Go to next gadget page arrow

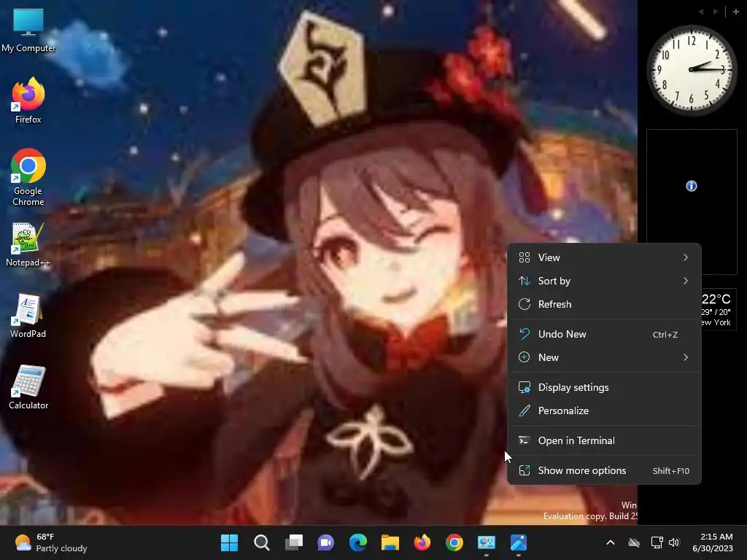(716, 12)
